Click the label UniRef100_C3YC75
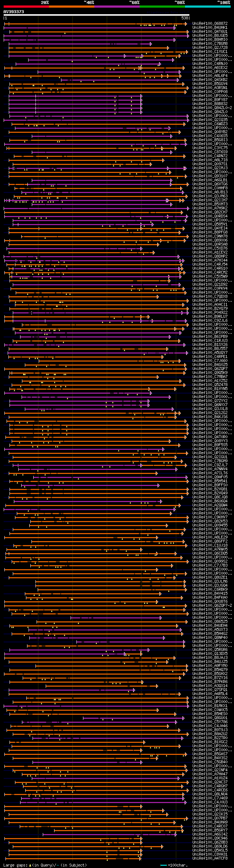Image resolution: width=234 pixels, height=868 pixels. pos(210,148)
